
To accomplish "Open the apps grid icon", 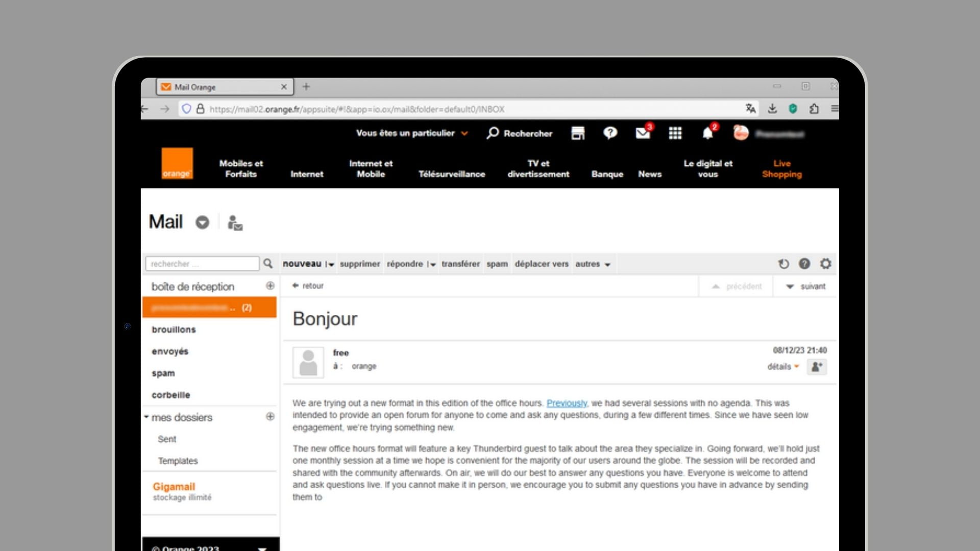I will click(x=675, y=133).
